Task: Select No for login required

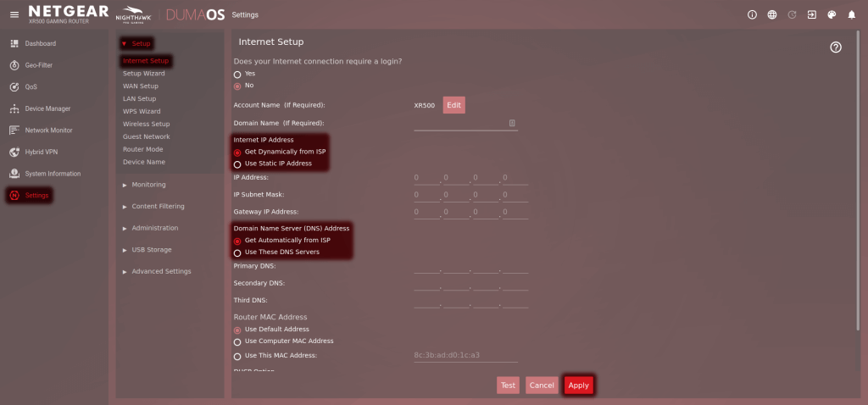Action: click(237, 86)
